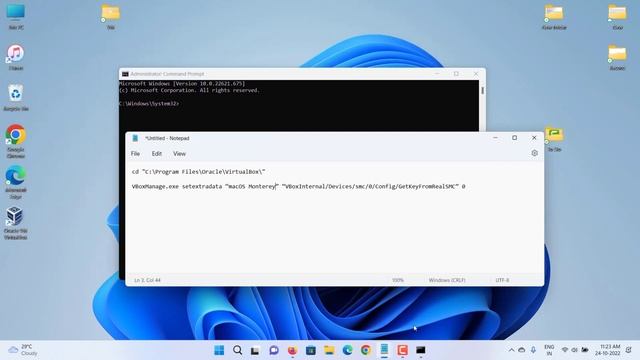Open the speaker volume tray icon
This screenshot has height=360, width=640.
pos(574,350)
